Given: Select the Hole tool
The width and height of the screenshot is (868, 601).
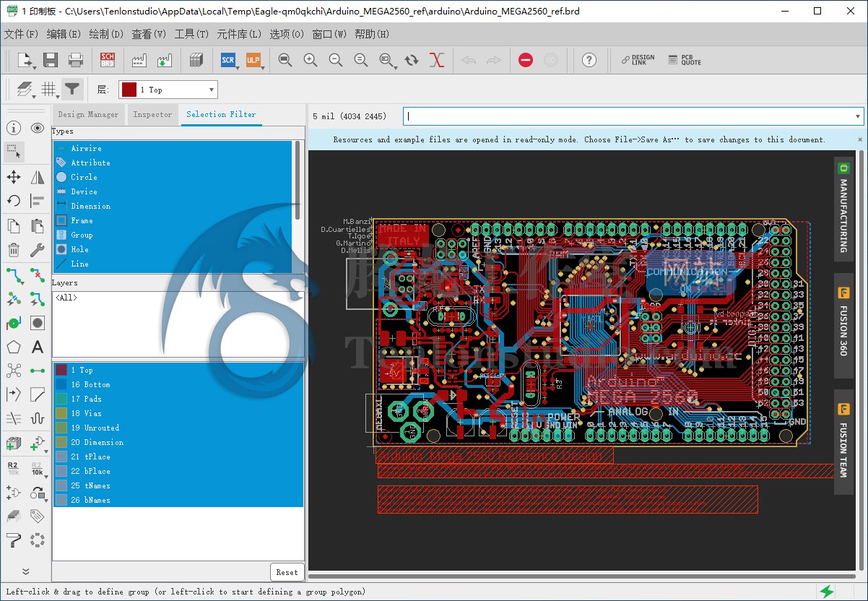Looking at the screenshot, I should pos(38,323).
